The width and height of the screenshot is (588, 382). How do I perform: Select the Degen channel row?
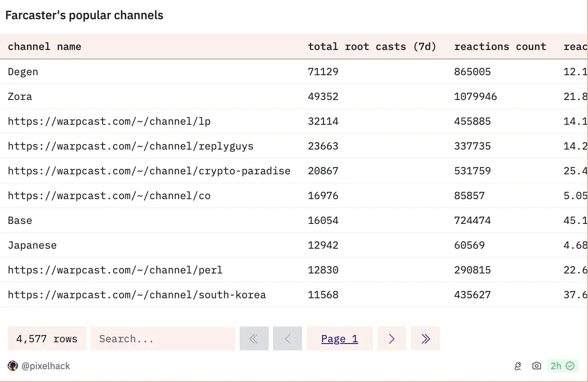point(23,72)
